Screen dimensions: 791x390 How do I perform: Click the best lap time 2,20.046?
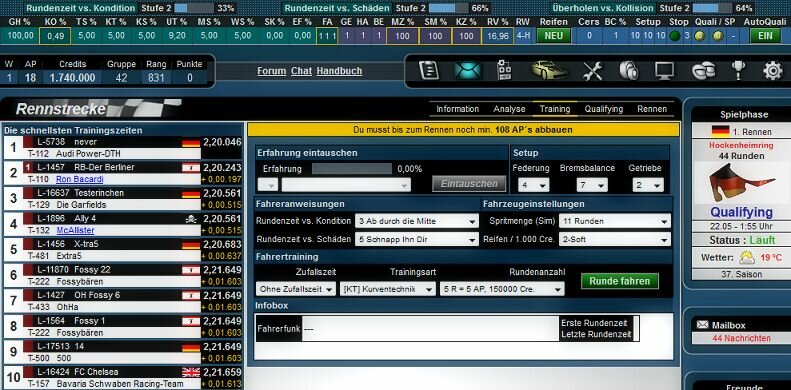(x=222, y=142)
